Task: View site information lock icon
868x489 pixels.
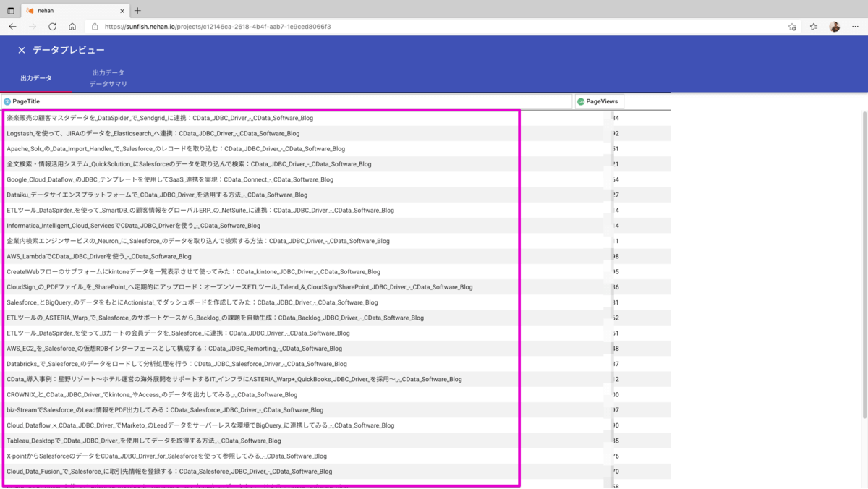Action: [95, 27]
